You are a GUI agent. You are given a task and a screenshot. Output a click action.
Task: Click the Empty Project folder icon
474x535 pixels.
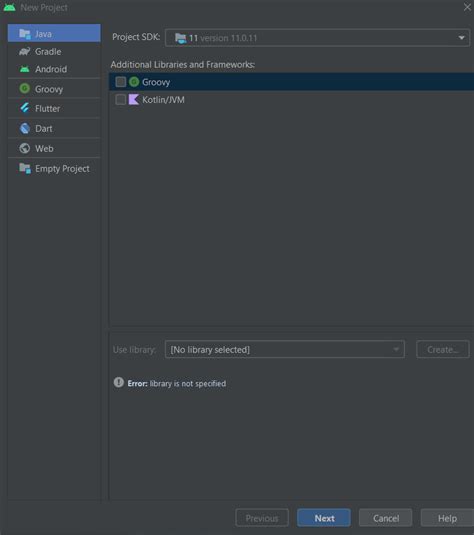pos(25,168)
